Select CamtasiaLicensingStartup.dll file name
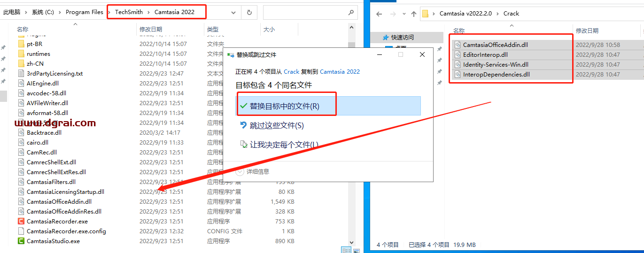Viewport: 644px width, 253px height. pos(65,192)
